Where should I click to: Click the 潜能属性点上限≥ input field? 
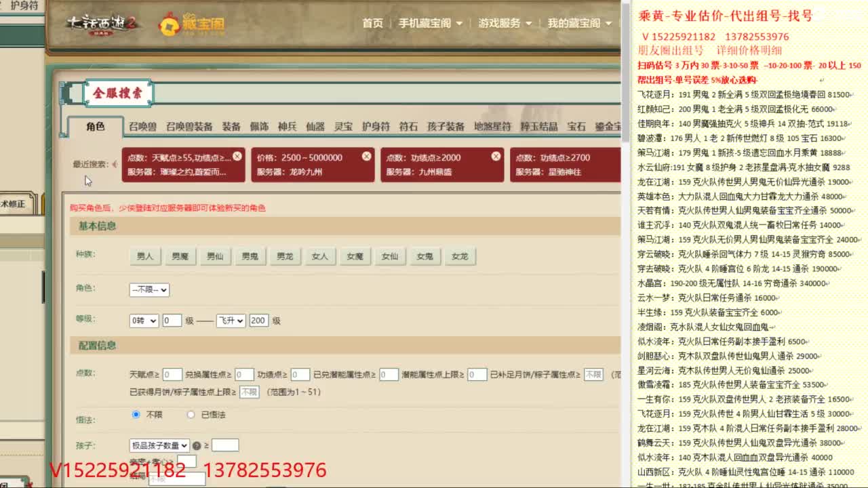pyautogui.click(x=477, y=374)
